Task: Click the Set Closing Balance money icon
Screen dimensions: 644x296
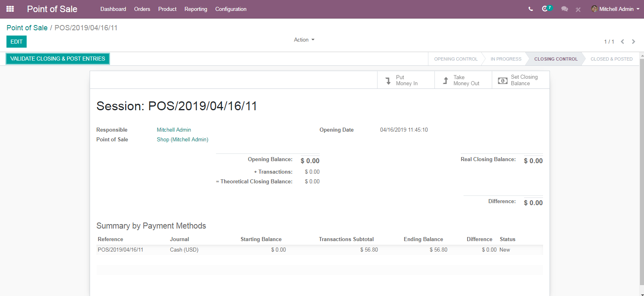Action: (502, 80)
